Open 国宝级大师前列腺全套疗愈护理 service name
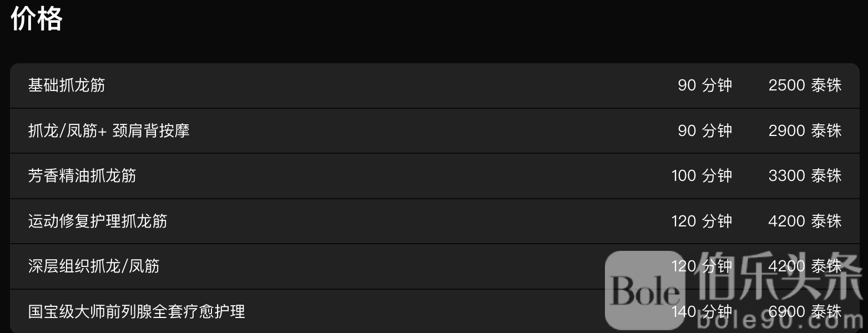This screenshot has height=333, width=868. pos(137,311)
